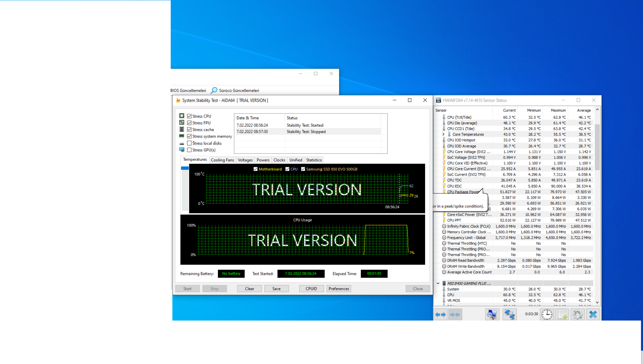Click the Start button in AIDA64
This screenshot has width=643, height=364.
pos(188,289)
